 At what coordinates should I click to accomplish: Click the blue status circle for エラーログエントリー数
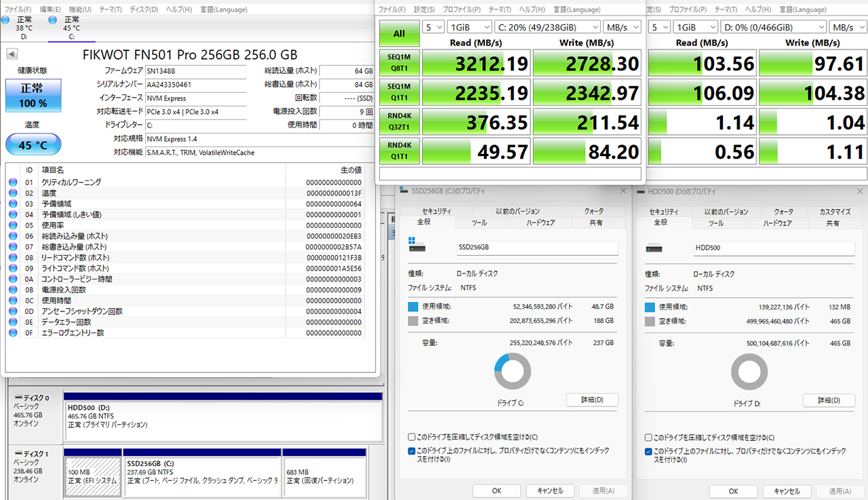[x=12, y=333]
